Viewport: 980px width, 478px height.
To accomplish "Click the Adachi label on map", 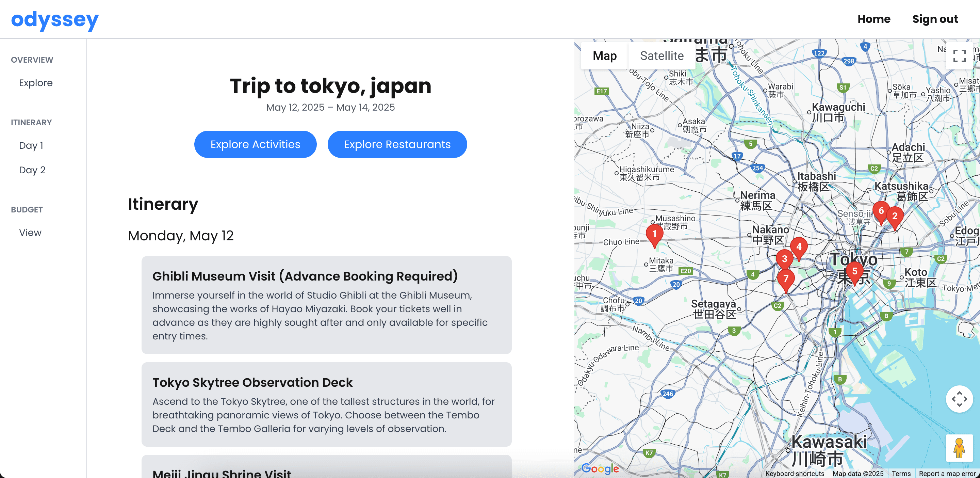I will [908, 152].
